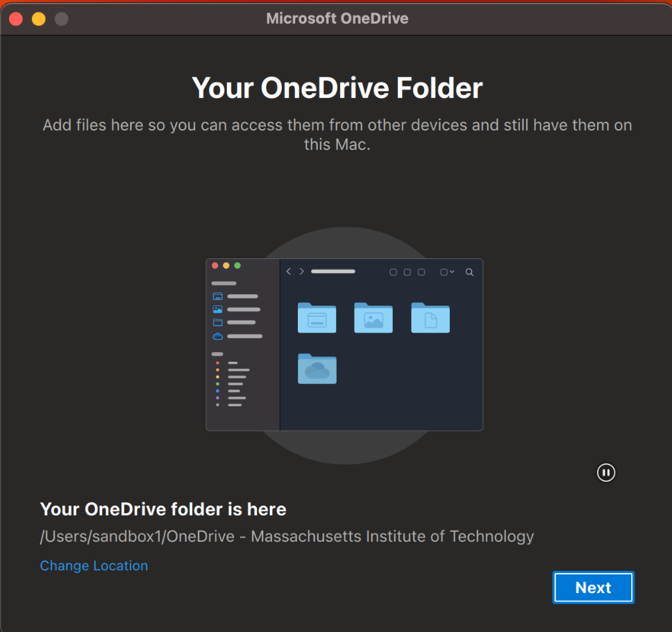Click the 'Your OneDrive Folder' title
The width and height of the screenshot is (672, 632).
click(x=337, y=88)
